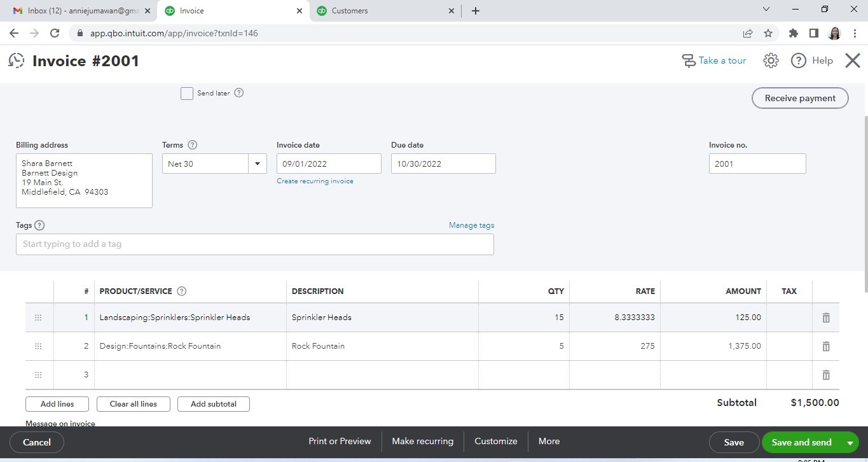Click the Billing address text box

84,181
